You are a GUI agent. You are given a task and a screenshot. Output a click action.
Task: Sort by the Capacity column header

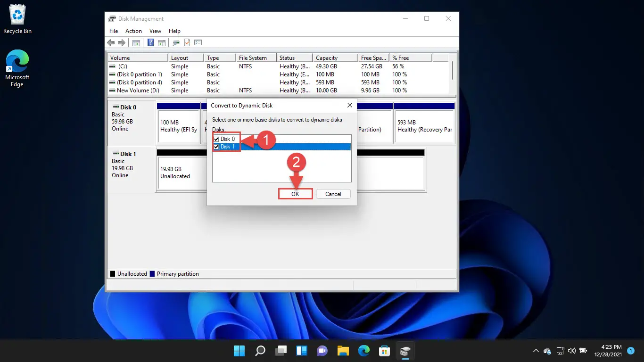pos(335,58)
